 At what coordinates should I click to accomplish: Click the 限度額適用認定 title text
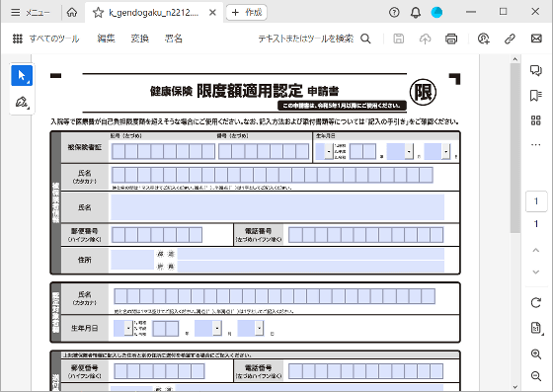(x=249, y=91)
